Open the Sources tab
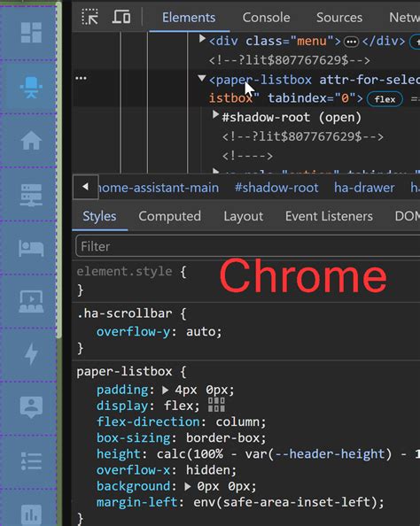 click(339, 18)
